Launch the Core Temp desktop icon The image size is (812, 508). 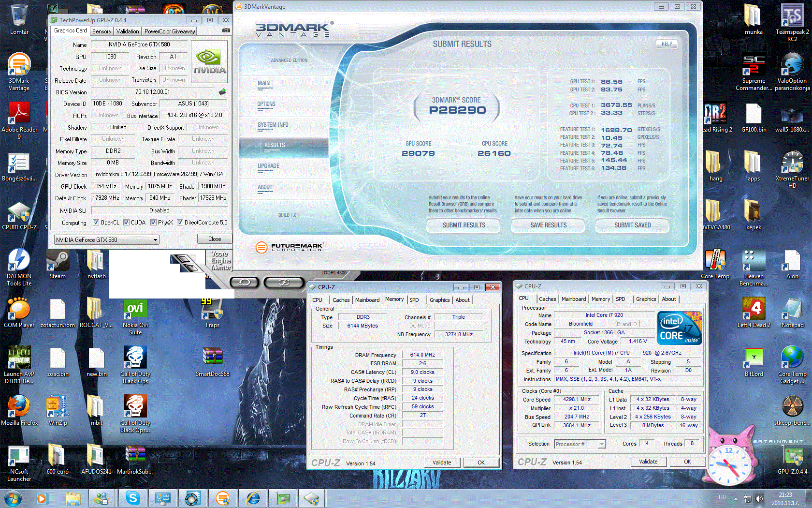pyautogui.click(x=715, y=265)
